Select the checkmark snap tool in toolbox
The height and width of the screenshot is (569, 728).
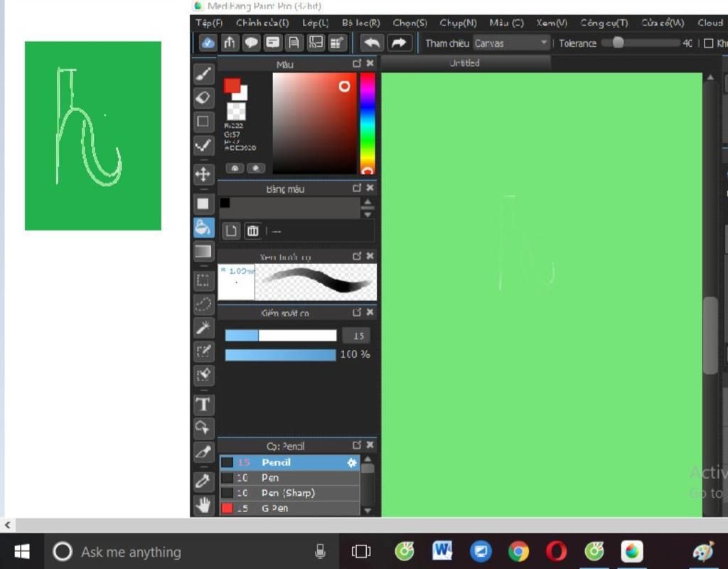click(x=203, y=145)
